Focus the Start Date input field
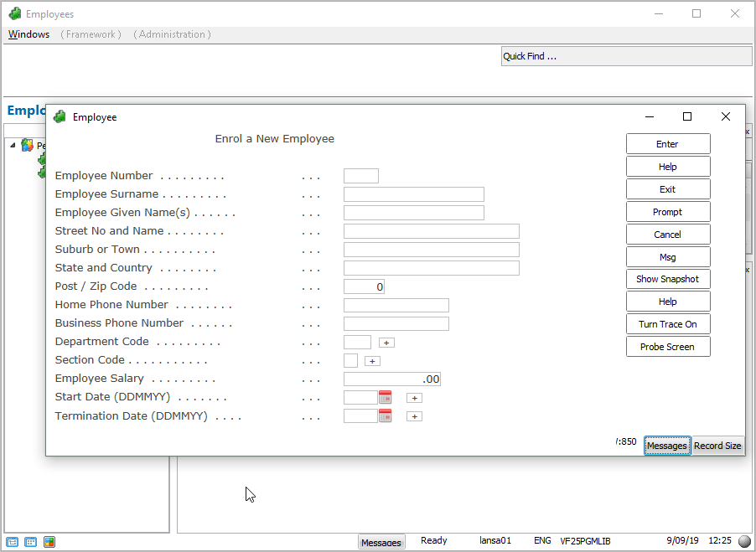The image size is (756, 552). pyautogui.click(x=360, y=397)
